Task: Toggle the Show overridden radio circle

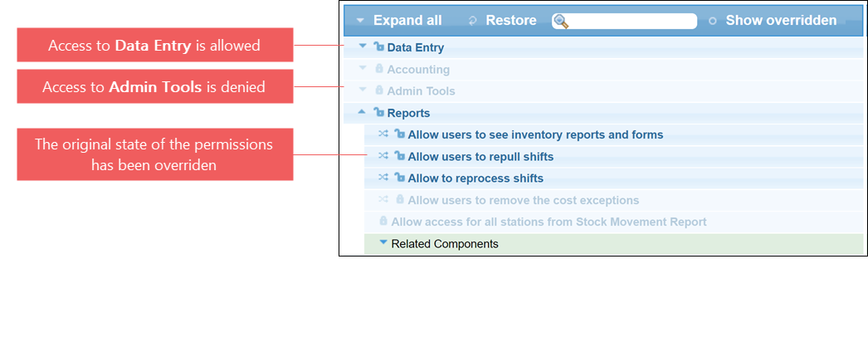Action: tap(713, 21)
